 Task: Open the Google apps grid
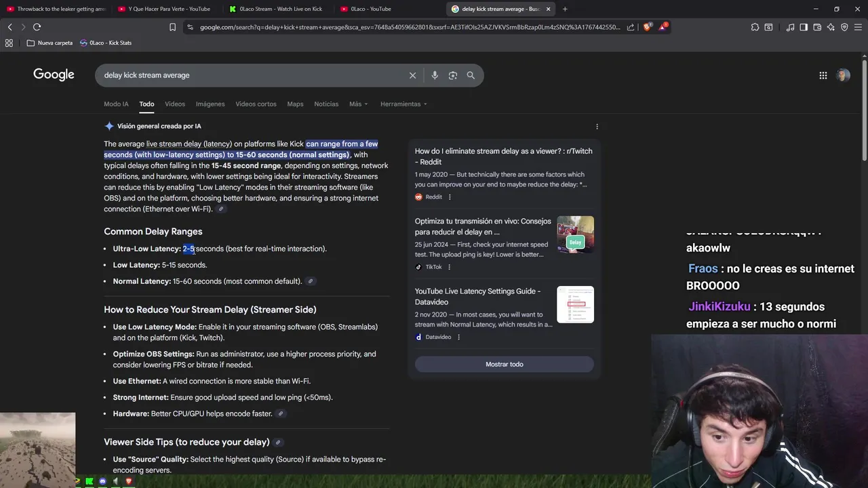823,75
